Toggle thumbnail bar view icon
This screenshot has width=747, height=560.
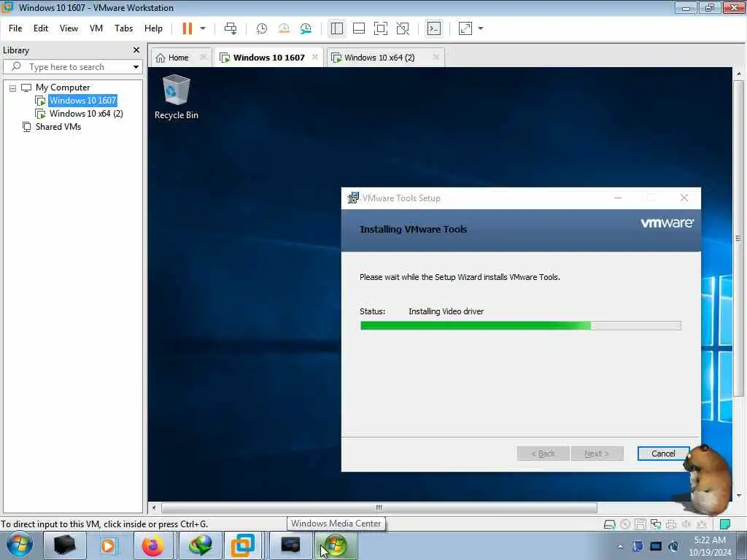(x=359, y=28)
